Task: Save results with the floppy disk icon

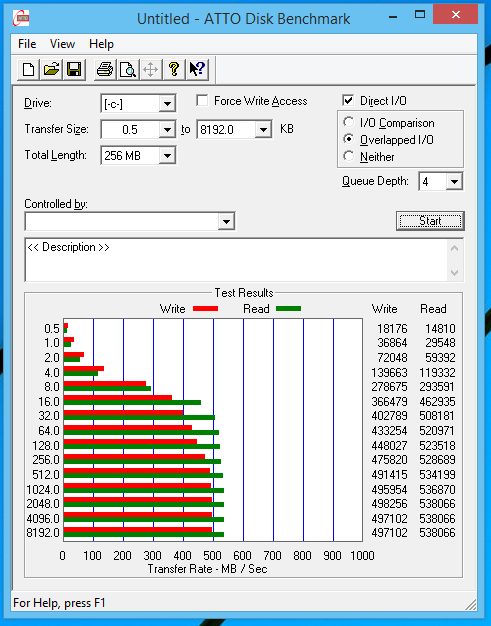Action: pos(75,69)
